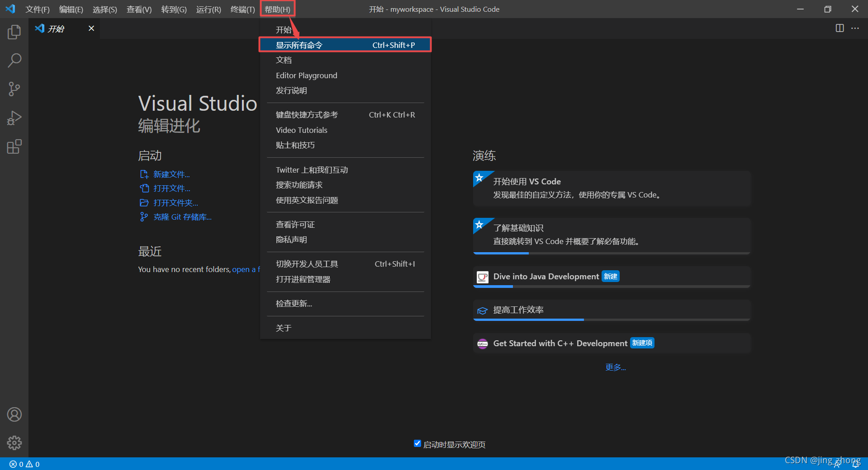This screenshot has height=470, width=868.
Task: Open the 编辑(E) menu
Action: coord(71,9)
